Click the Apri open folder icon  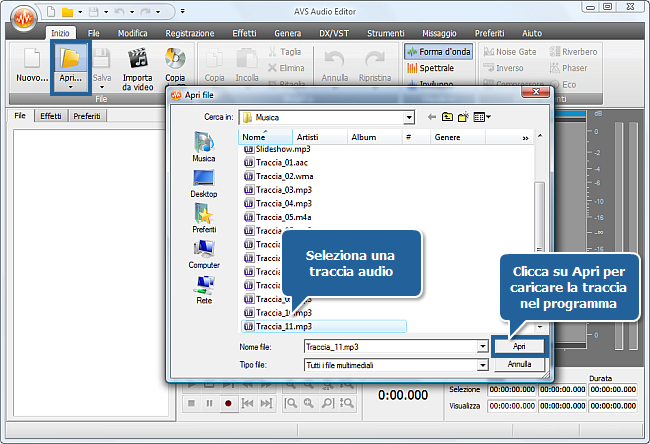tap(70, 58)
